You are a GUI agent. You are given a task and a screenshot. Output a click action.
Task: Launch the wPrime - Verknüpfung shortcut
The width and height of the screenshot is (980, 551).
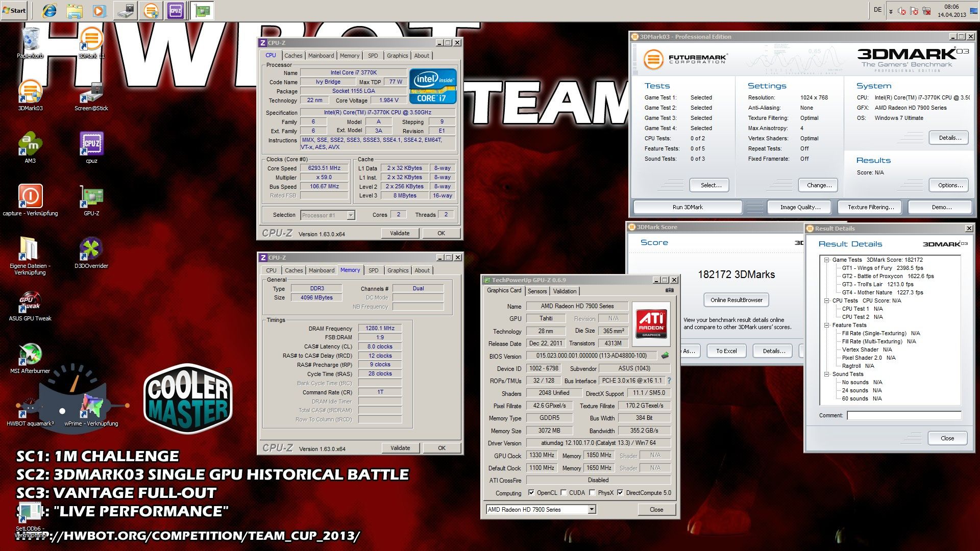pyautogui.click(x=91, y=410)
